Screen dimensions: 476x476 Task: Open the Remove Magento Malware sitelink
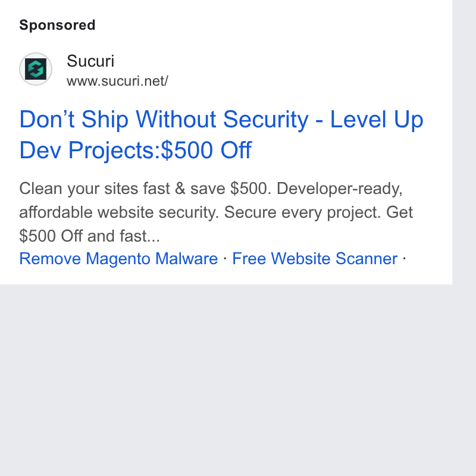[118, 259]
